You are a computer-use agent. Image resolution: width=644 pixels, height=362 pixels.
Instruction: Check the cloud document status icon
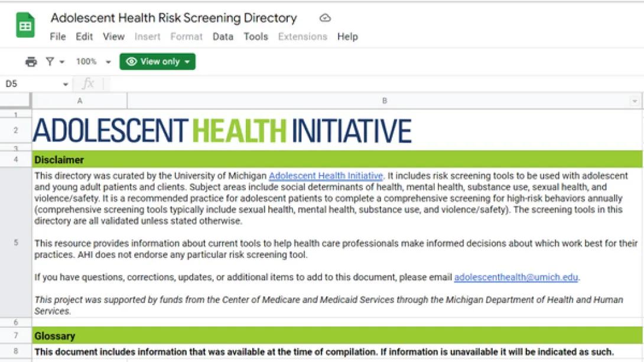[x=325, y=18]
